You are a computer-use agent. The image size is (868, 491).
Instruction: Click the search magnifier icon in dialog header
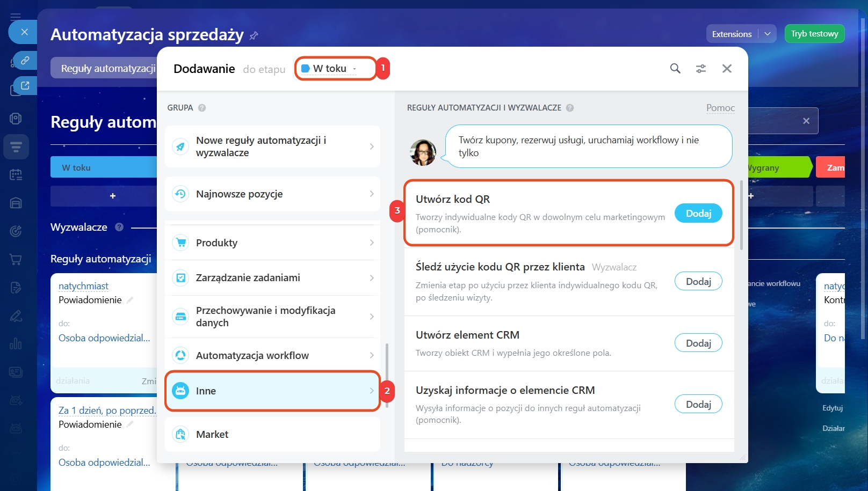coord(675,69)
